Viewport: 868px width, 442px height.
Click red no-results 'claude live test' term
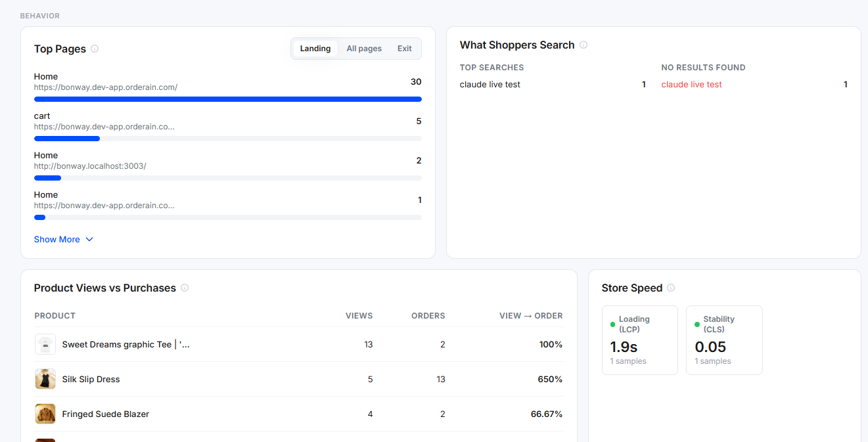[692, 85]
